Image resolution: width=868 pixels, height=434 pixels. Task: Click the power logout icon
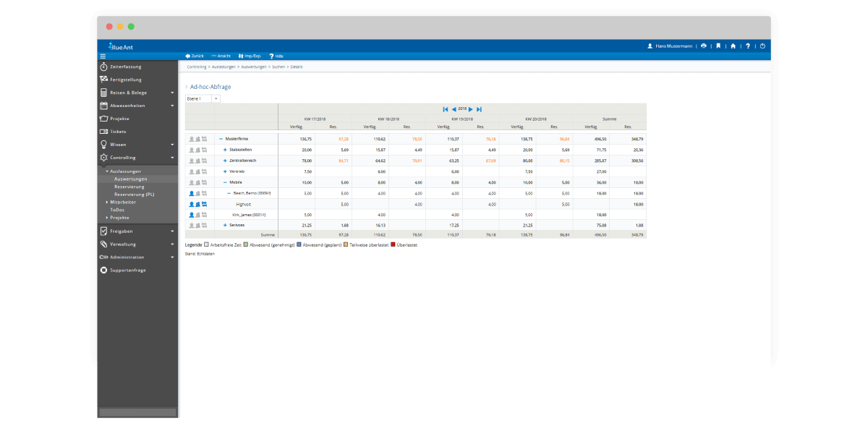(x=762, y=46)
